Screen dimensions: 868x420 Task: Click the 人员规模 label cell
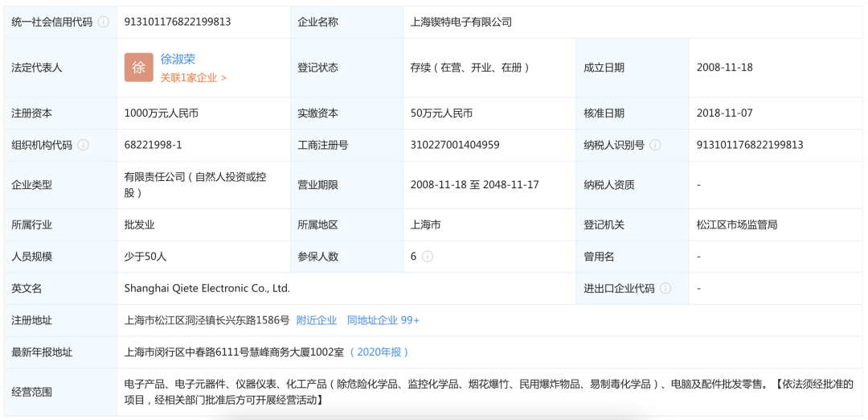click(x=60, y=257)
